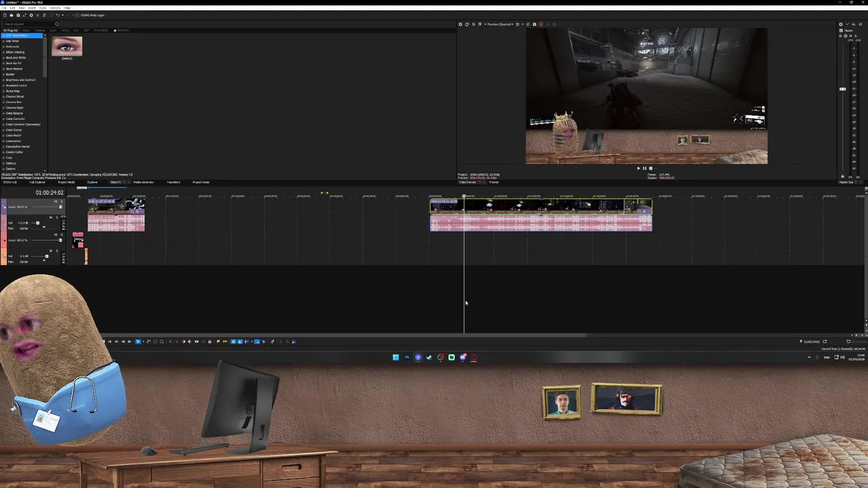This screenshot has width=868, height=488.
Task: Play the video preview
Action: coord(639,168)
